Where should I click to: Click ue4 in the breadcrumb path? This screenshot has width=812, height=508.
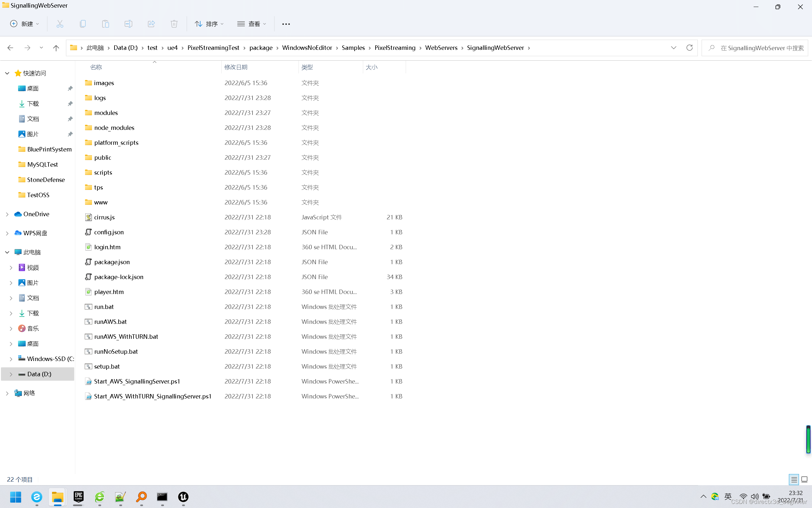pos(173,48)
